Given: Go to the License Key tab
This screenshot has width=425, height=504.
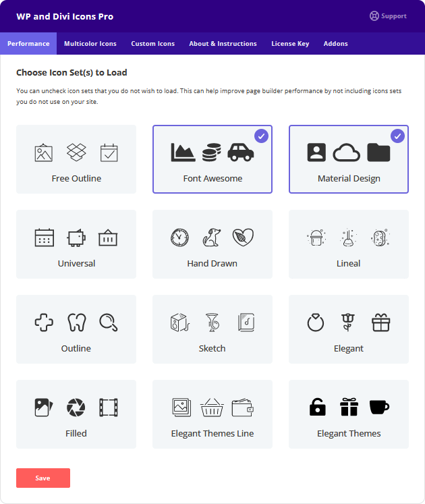Looking at the screenshot, I should coord(290,44).
